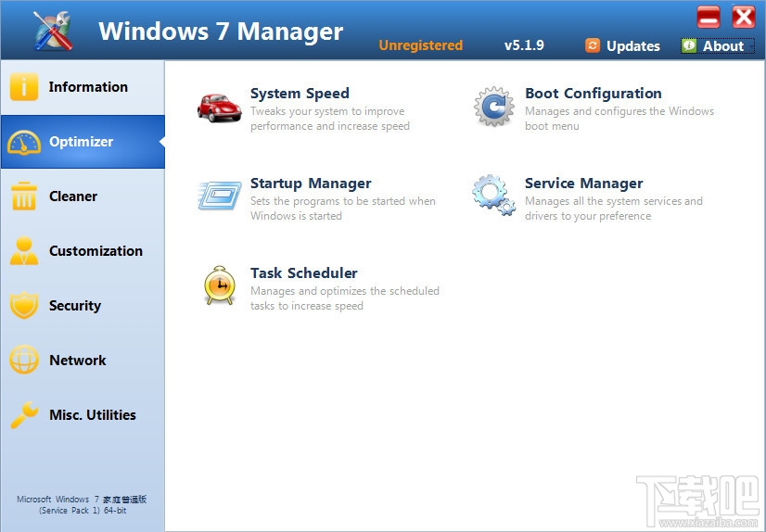Close the window with red X button
The width and height of the screenshot is (766, 532).
(x=744, y=18)
